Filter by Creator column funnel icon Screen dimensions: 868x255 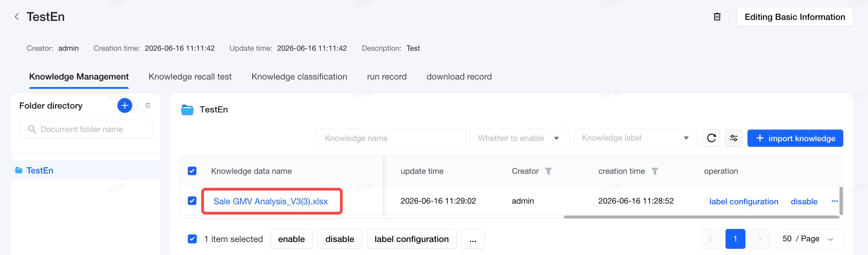point(548,171)
